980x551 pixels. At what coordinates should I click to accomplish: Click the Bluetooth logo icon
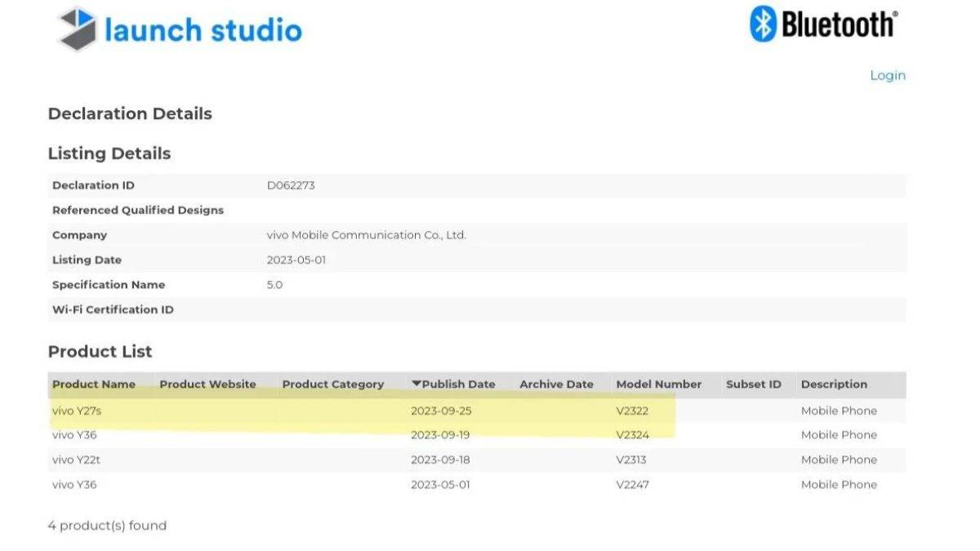762,24
